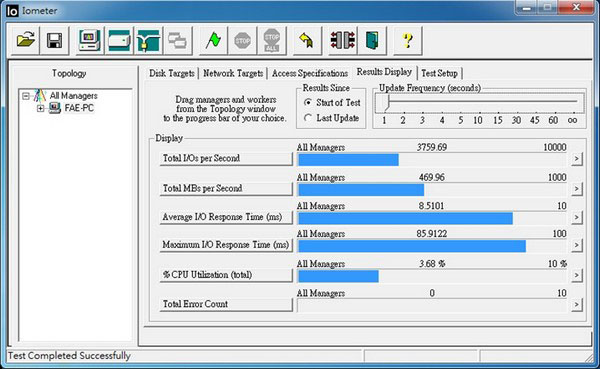Image resolution: width=600 pixels, height=369 pixels.
Task: Click the empty Total Error Count bar
Action: (x=432, y=305)
